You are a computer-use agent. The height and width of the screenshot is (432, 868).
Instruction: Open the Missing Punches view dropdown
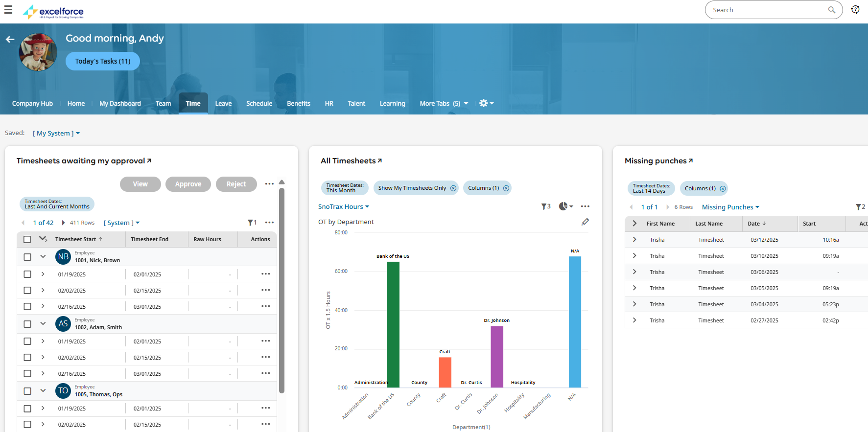[731, 207]
